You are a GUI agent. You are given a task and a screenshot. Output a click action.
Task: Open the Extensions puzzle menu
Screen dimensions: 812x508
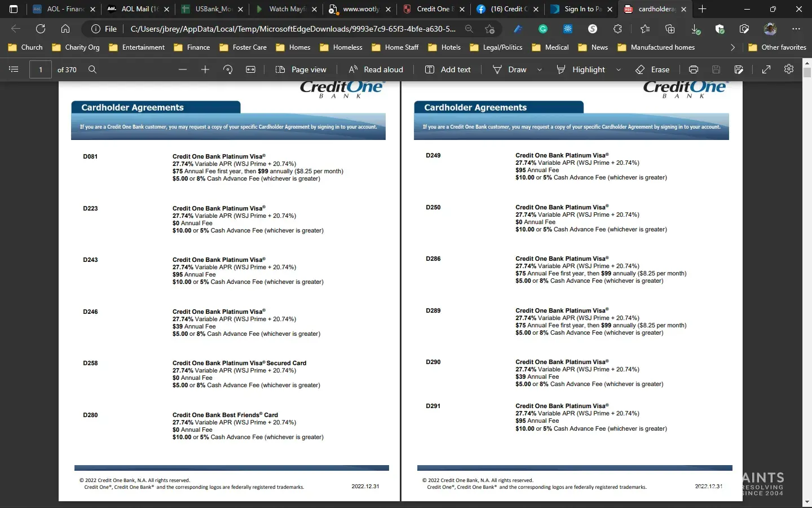coord(617,29)
